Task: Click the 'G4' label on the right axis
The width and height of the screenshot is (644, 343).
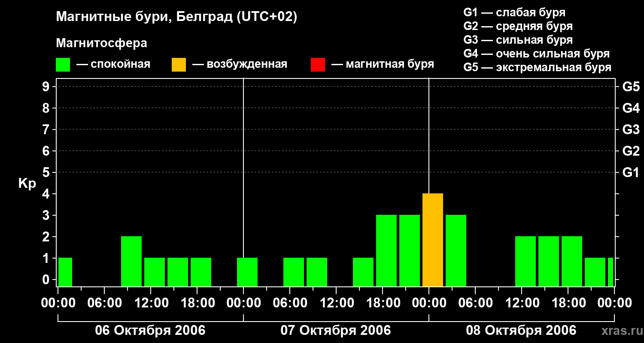Action: (631, 108)
